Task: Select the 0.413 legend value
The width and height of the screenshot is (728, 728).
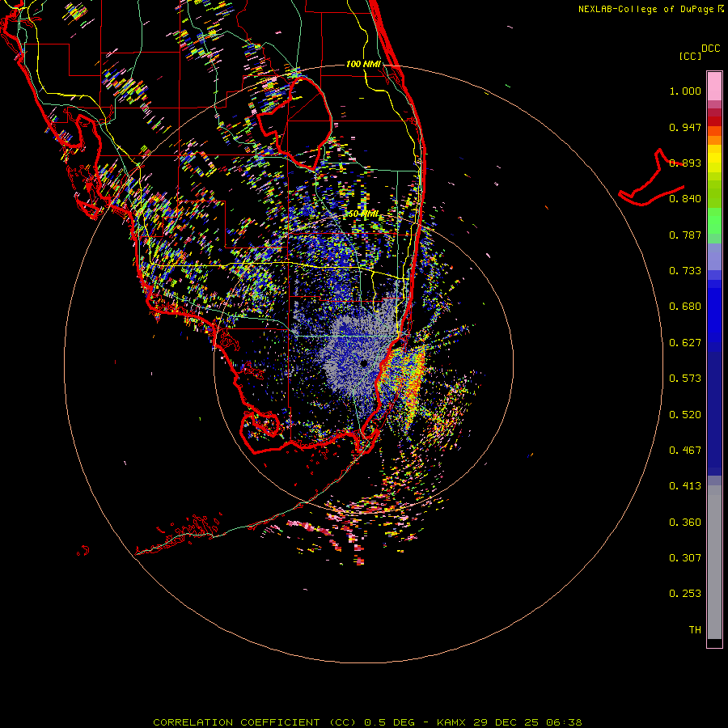Action: (685, 486)
